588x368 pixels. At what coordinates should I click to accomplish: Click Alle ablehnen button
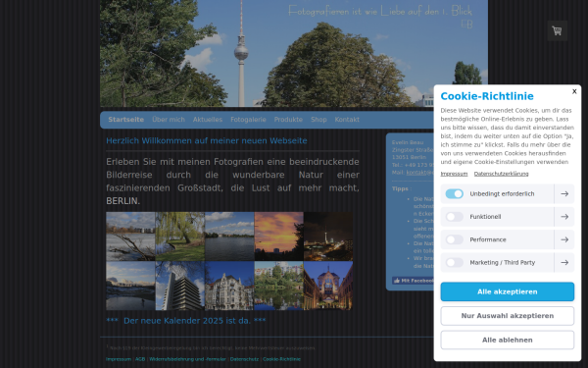coord(507,340)
